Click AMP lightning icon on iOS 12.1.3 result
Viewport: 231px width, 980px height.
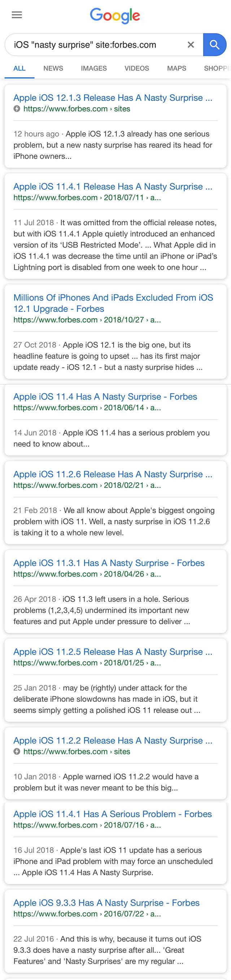point(17,109)
